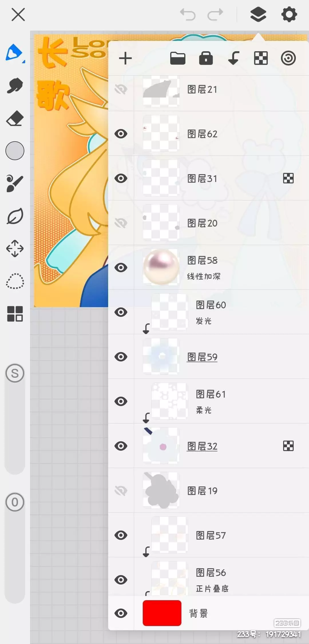Create a new layer folder

178,58
